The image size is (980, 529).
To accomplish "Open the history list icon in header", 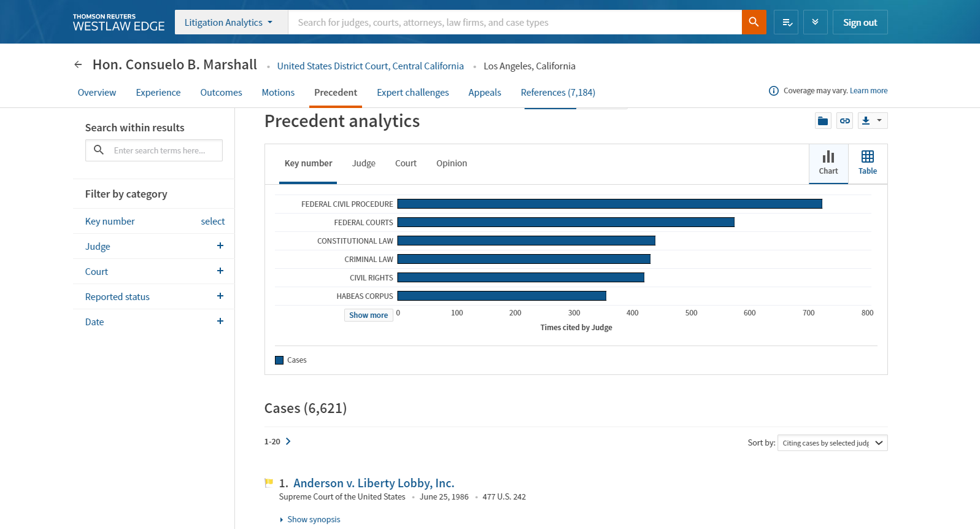I will point(786,22).
